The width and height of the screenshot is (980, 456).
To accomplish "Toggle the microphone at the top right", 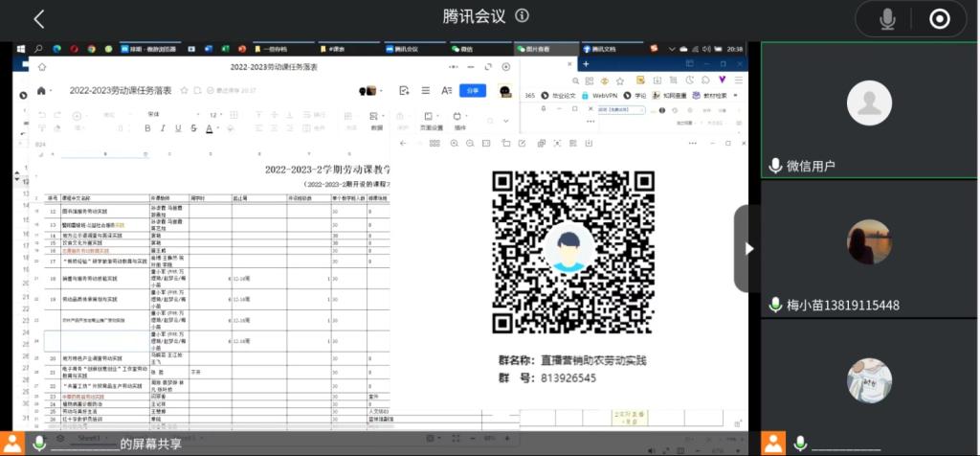I will tap(887, 19).
